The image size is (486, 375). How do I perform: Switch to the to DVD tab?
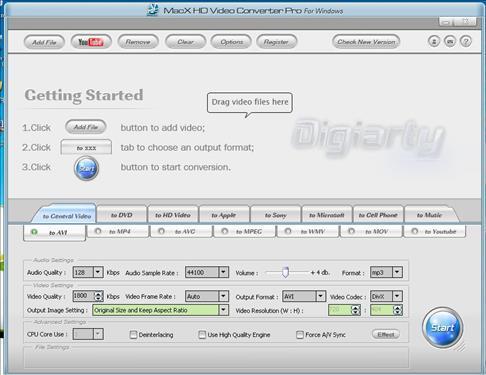122,215
